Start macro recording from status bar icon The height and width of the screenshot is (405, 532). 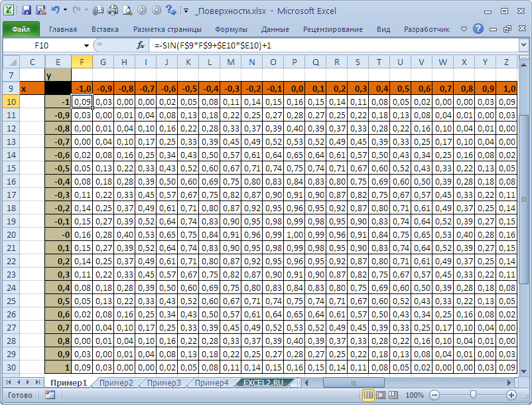(50, 394)
